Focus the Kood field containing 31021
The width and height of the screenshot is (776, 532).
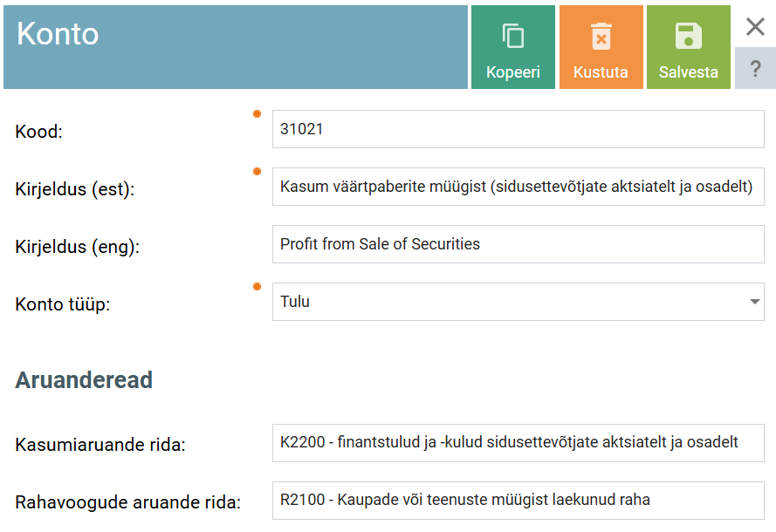[518, 129]
